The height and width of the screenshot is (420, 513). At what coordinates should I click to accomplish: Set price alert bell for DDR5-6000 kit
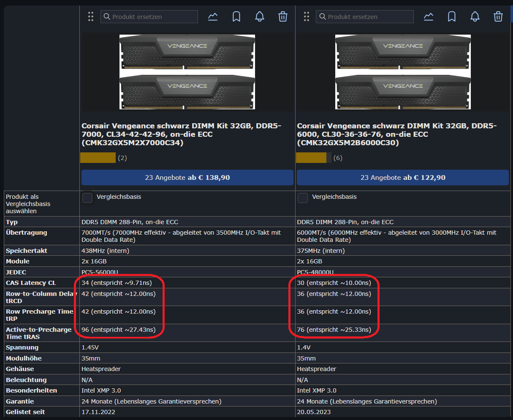click(x=475, y=17)
